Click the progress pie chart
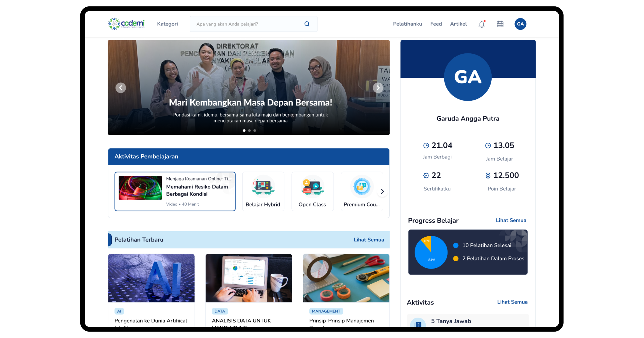Viewport: 644px width, 338px height. tap(431, 252)
